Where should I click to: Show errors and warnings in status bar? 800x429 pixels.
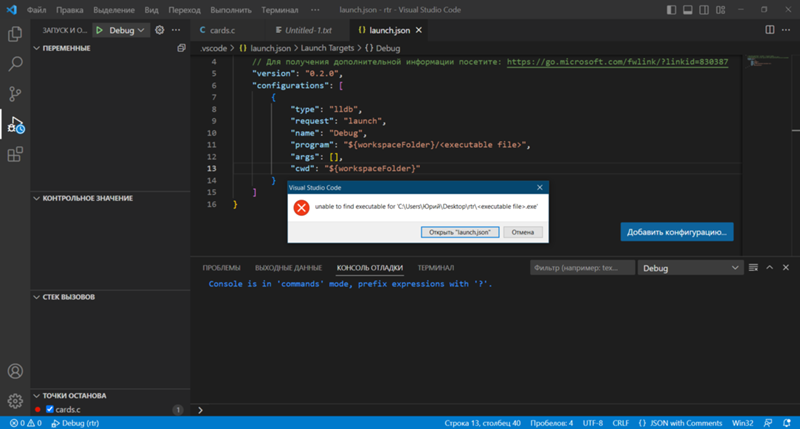pos(26,423)
